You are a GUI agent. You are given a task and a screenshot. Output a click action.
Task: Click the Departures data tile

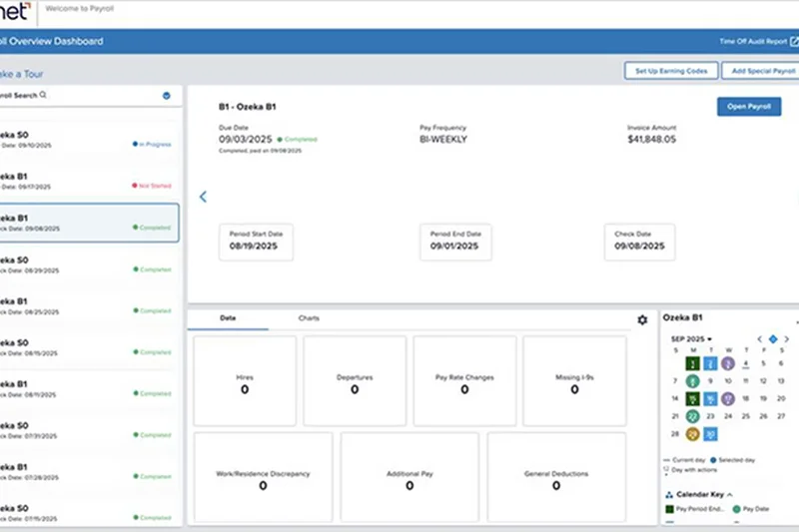(355, 381)
